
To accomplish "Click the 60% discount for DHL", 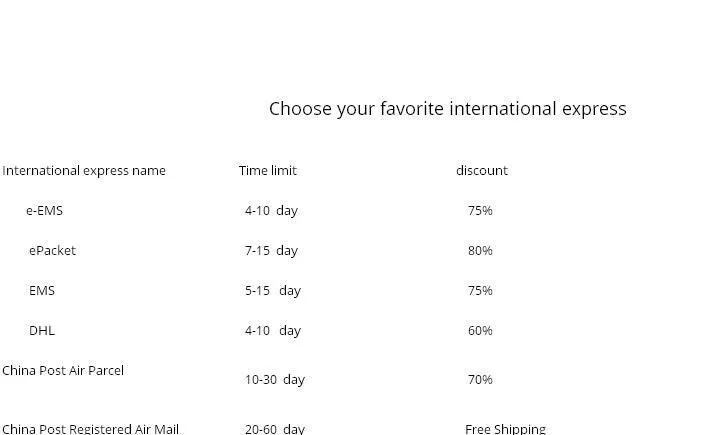I will pyautogui.click(x=480, y=331).
